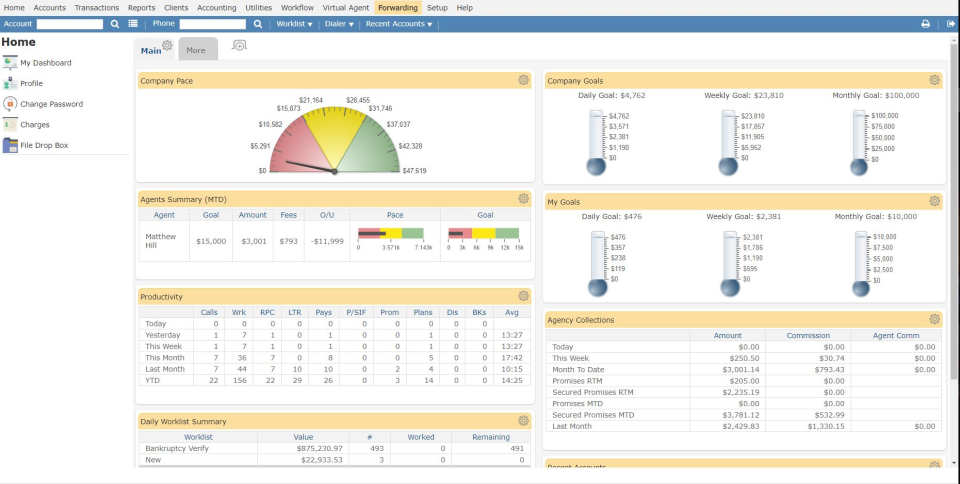The image size is (960, 484).
Task: Click the logout icon at the far right
Action: pos(951,23)
